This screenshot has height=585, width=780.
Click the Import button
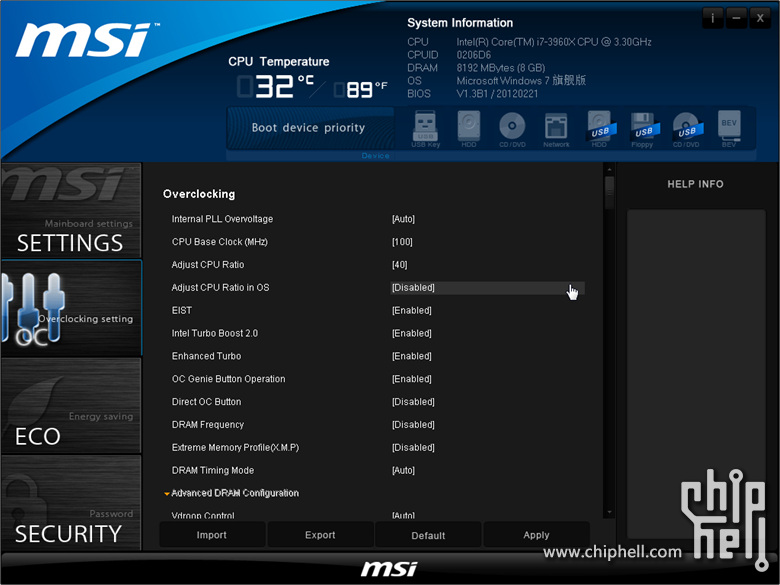[212, 535]
